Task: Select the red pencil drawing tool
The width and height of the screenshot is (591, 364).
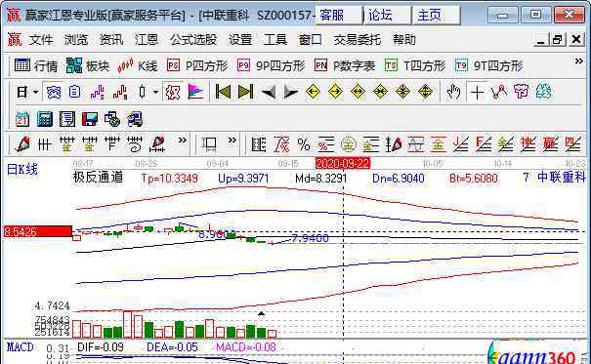Action: tap(22, 144)
